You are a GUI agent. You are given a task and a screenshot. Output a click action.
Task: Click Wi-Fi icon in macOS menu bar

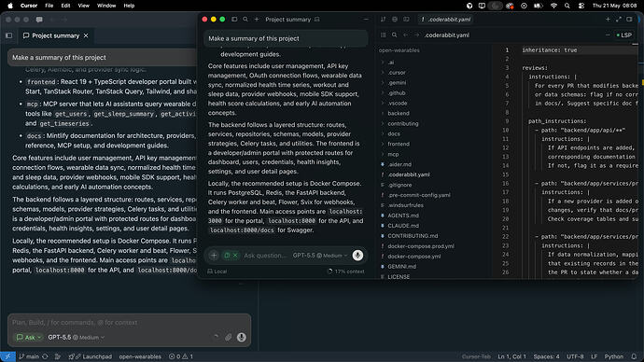pyautogui.click(x=553, y=6)
